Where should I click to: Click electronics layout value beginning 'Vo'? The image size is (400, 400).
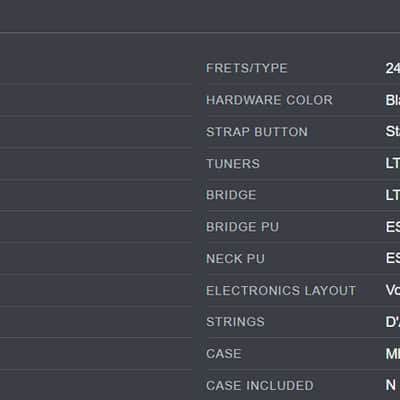click(393, 290)
